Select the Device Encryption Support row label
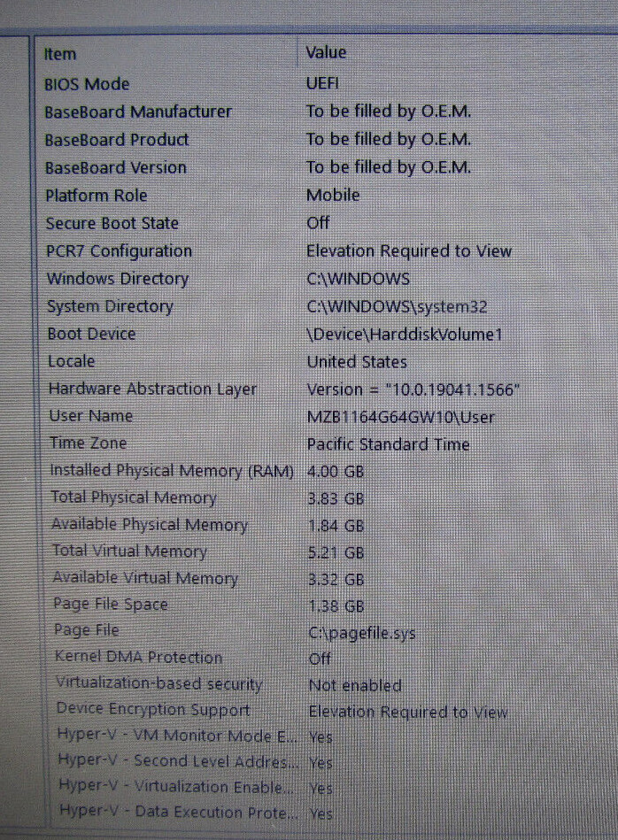The width and height of the screenshot is (618, 840). pos(153,709)
